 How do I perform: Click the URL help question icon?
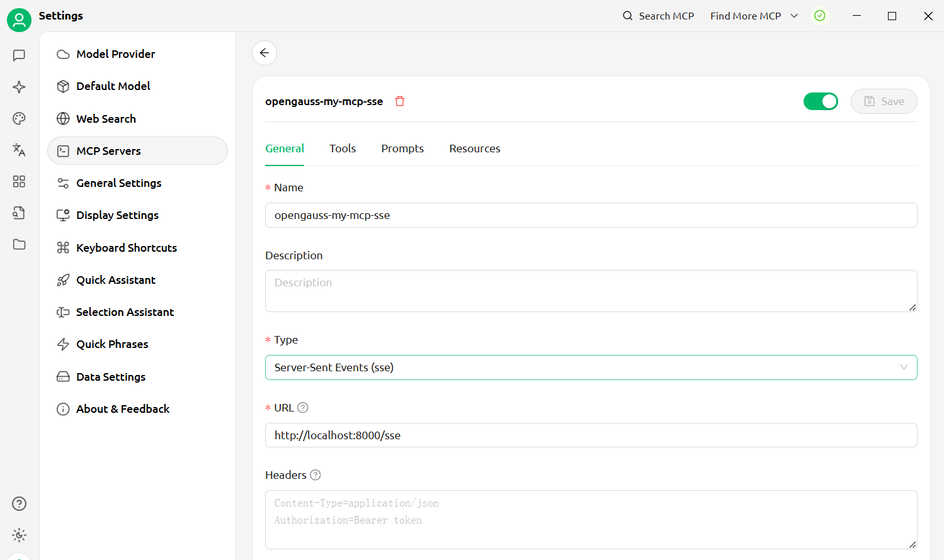[303, 408]
